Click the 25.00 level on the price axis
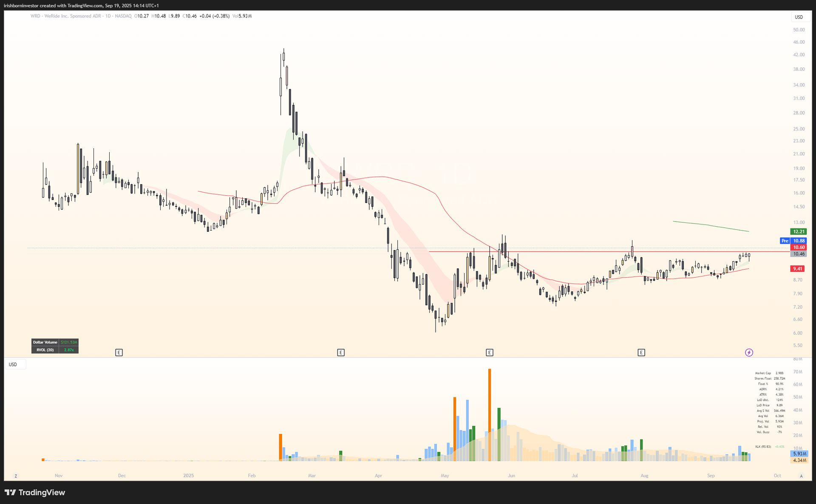This screenshot has width=816, height=504. click(x=799, y=129)
